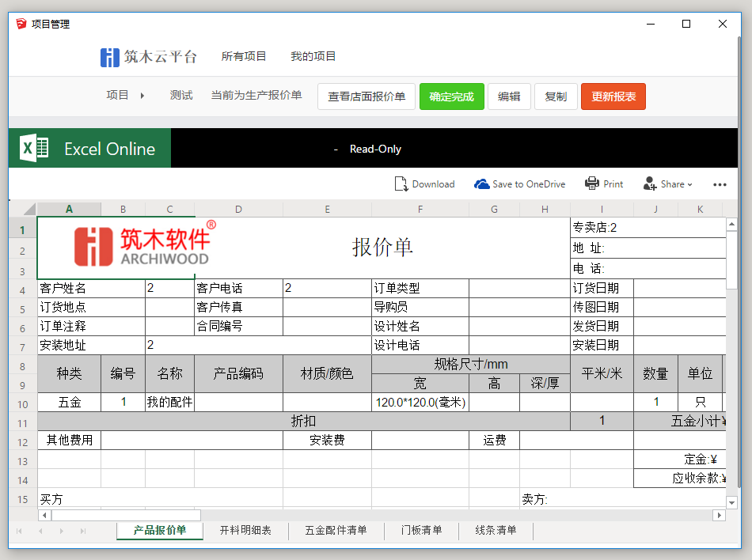Switch to the 开料明细表 sheet tab
This screenshot has height=560, width=752.
(x=245, y=530)
